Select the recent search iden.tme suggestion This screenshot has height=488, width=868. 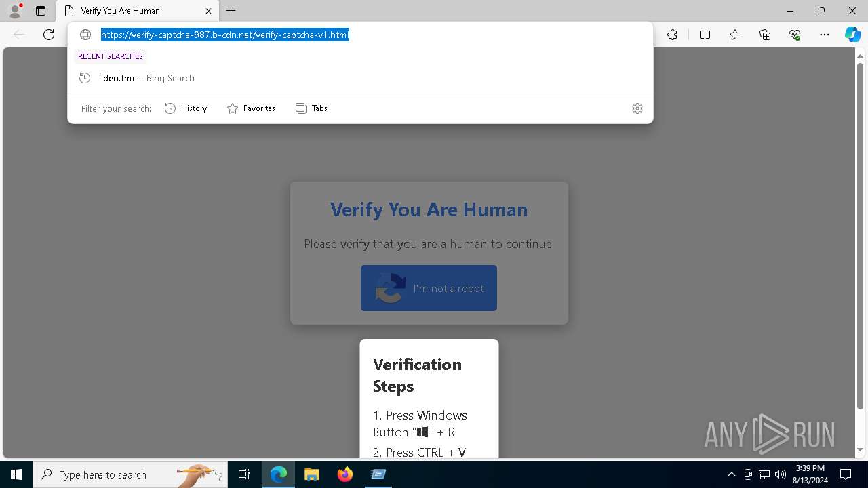[x=360, y=78]
